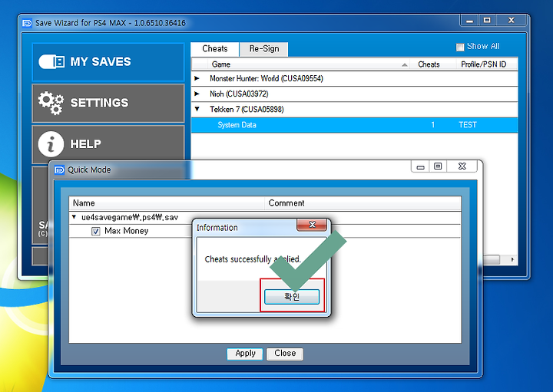Close the Save Wizard main window
This screenshot has height=392, width=553.
[512, 21]
